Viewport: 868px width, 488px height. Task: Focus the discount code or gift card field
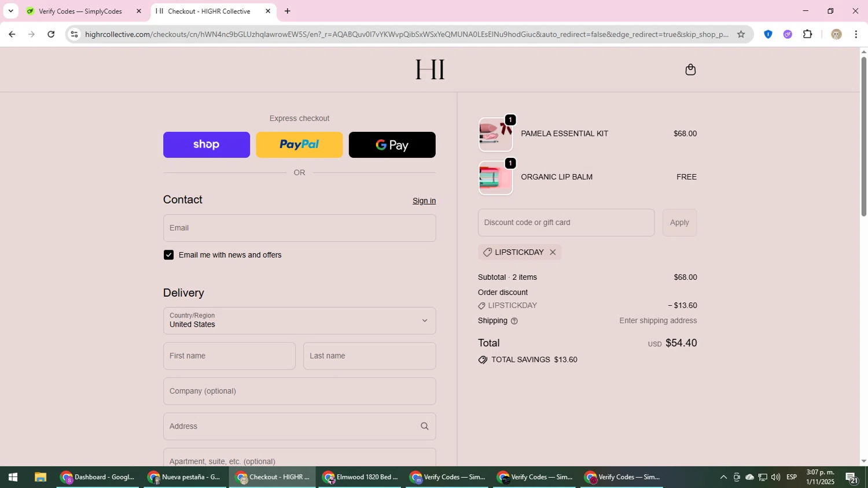pyautogui.click(x=566, y=223)
